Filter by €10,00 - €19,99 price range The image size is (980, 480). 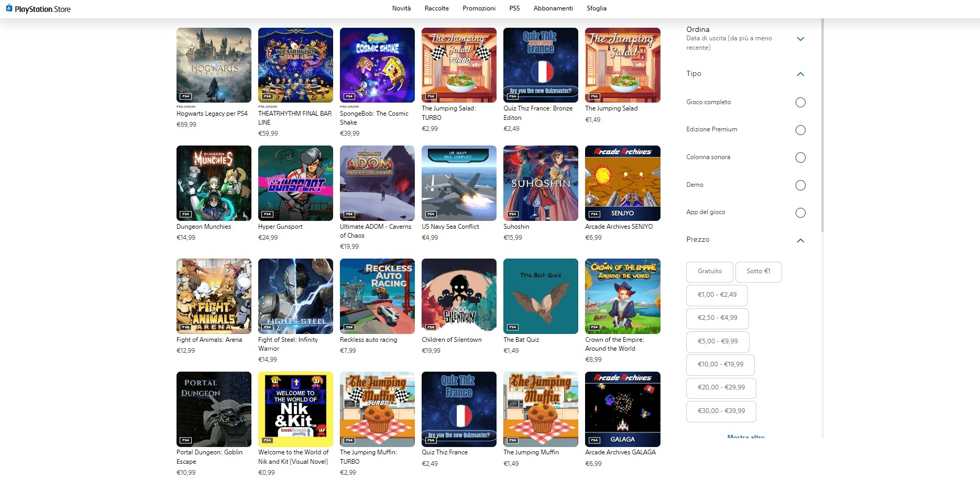pos(720,365)
